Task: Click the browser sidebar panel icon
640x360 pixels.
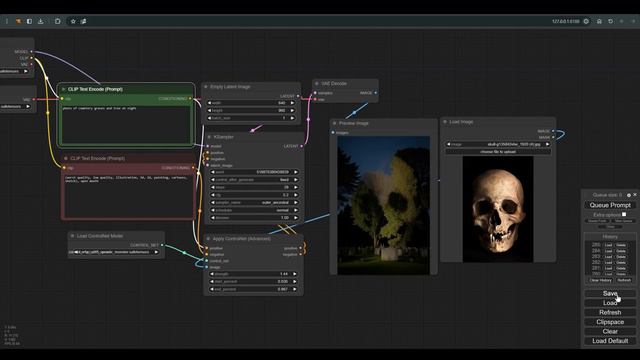Action: coord(29,21)
